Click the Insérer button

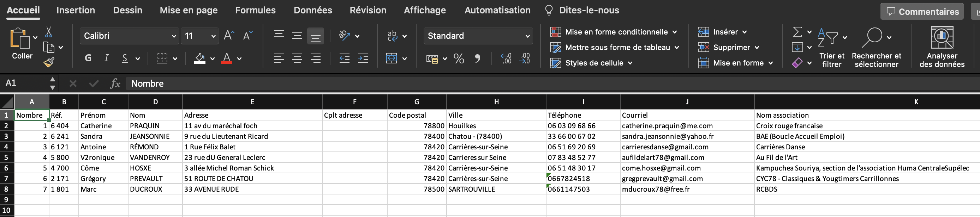(x=722, y=32)
